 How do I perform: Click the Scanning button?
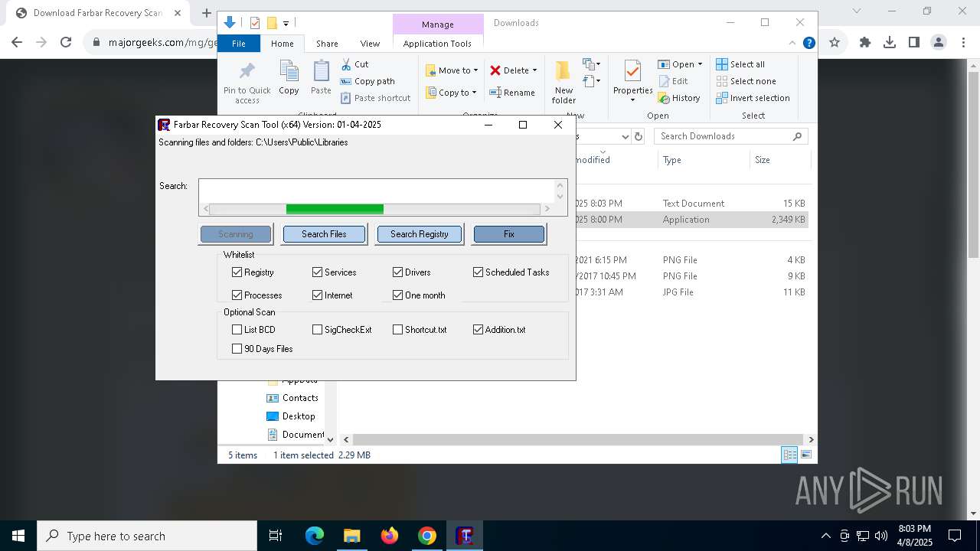click(x=236, y=234)
